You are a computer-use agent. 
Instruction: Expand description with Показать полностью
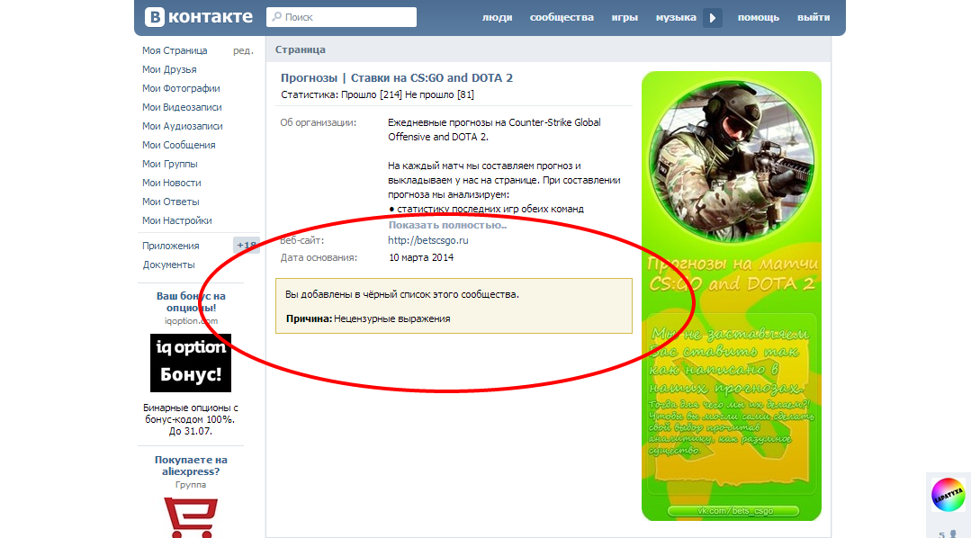(x=447, y=225)
